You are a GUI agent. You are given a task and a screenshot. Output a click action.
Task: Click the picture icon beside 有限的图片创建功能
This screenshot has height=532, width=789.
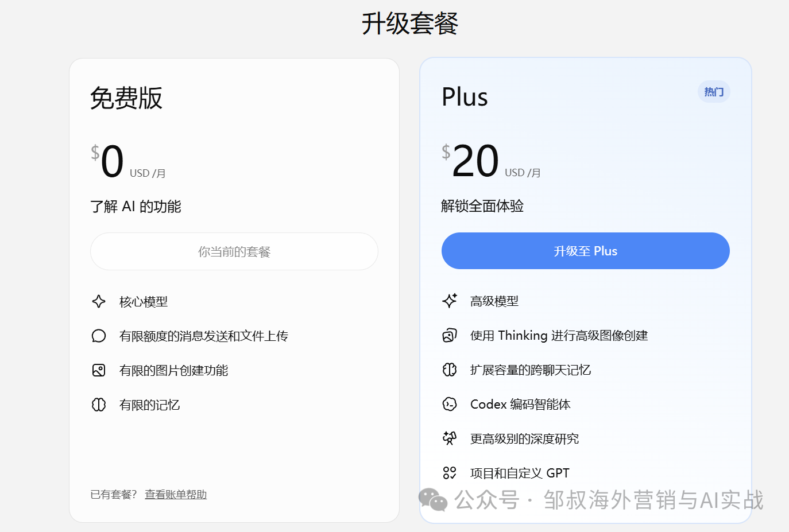(99, 370)
